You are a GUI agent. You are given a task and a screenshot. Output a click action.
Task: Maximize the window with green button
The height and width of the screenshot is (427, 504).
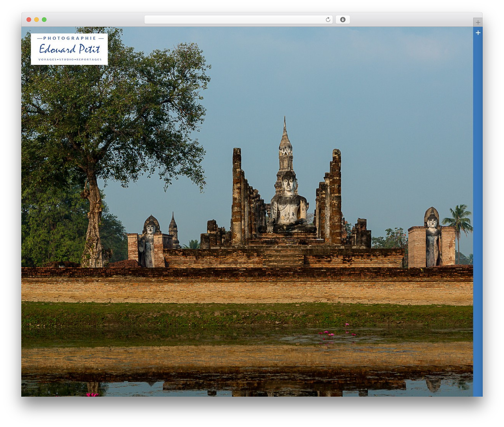pos(44,20)
